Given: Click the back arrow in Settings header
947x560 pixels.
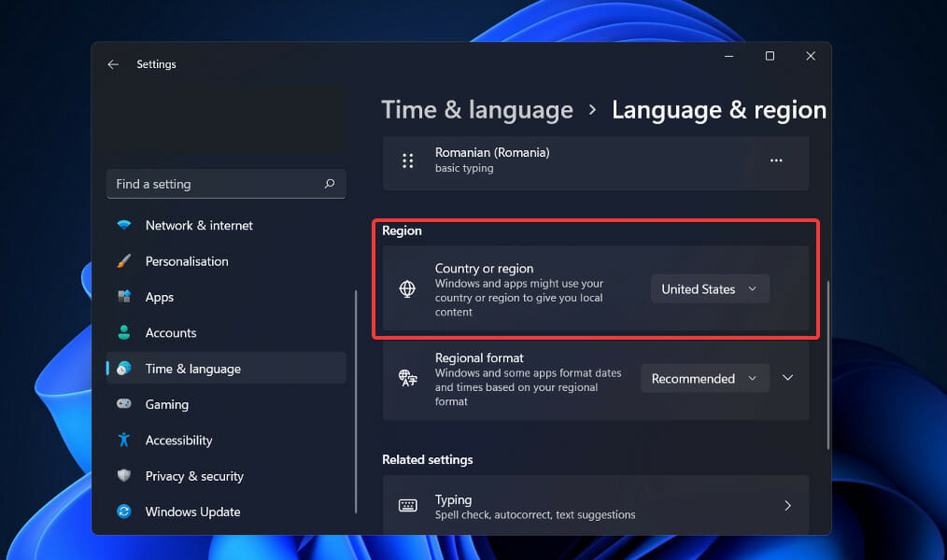Looking at the screenshot, I should point(113,64).
